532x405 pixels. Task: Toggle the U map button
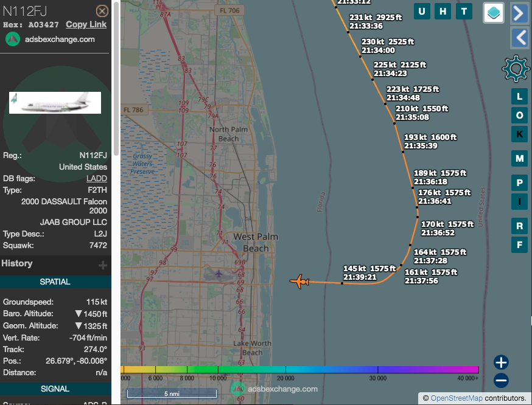422,12
